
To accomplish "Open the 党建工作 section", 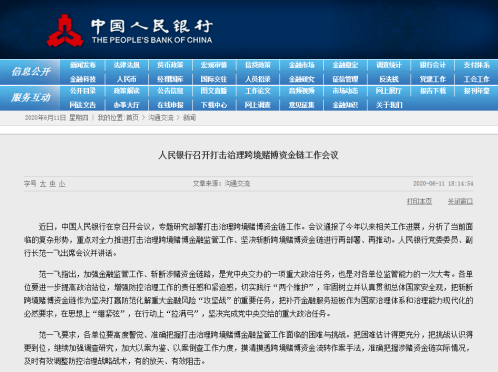I will coord(433,79).
